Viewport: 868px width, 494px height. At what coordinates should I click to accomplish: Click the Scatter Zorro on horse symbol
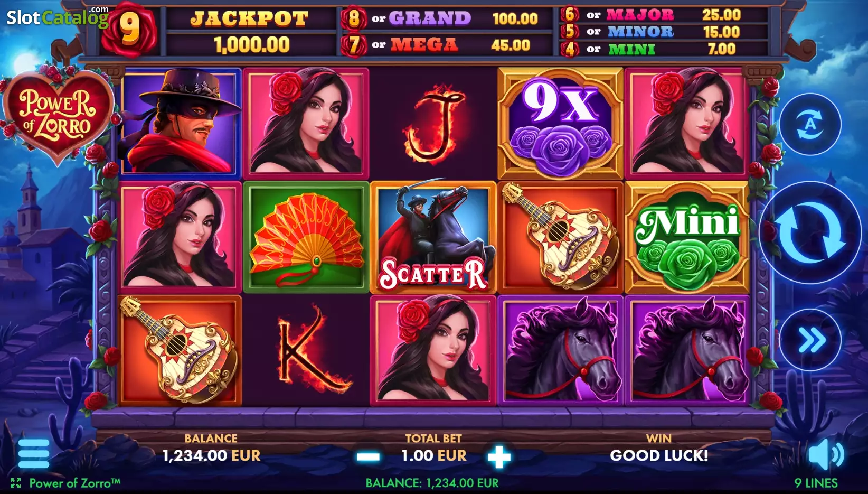click(433, 237)
